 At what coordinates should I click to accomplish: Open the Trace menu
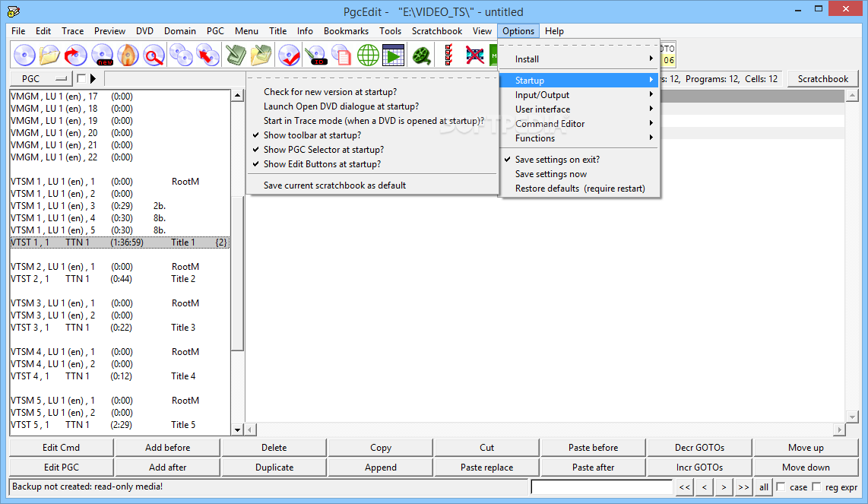[x=72, y=31]
